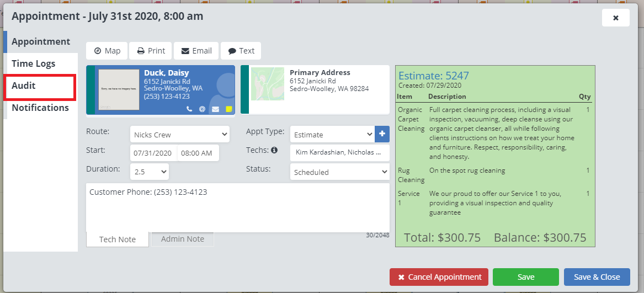The width and height of the screenshot is (644, 293).
Task: Click the Cancel Appointment button
Action: [439, 277]
